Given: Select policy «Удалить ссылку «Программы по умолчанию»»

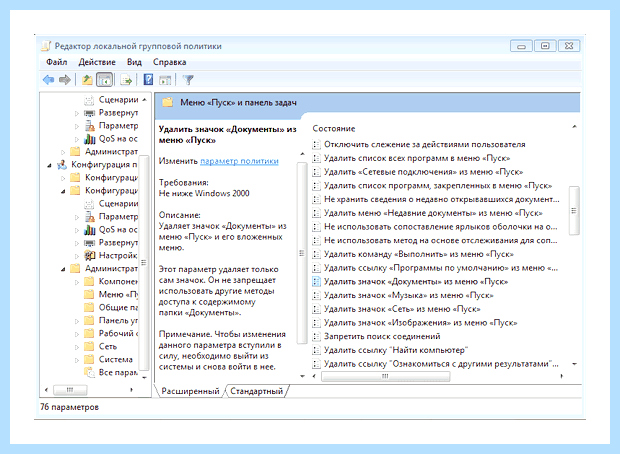Looking at the screenshot, I should [x=440, y=268].
